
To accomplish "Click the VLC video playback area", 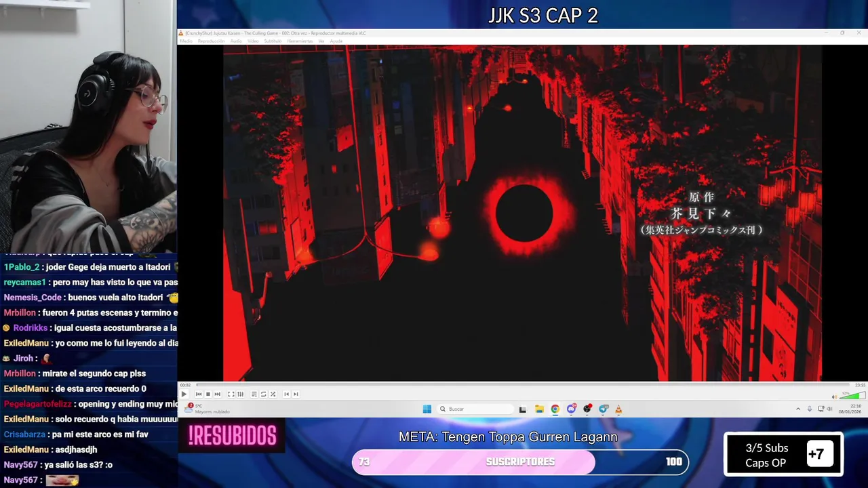I will [x=522, y=213].
